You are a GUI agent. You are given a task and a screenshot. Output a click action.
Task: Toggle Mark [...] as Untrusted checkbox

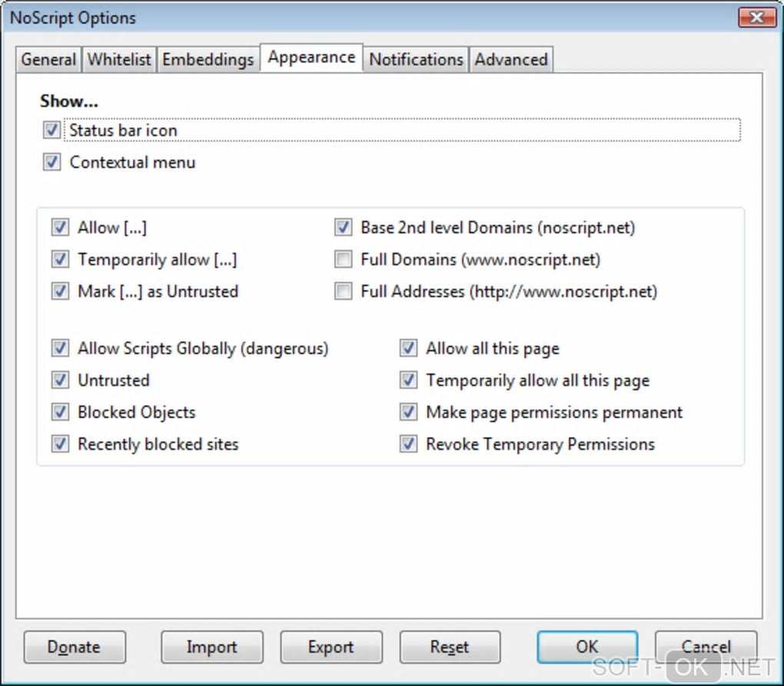60,291
